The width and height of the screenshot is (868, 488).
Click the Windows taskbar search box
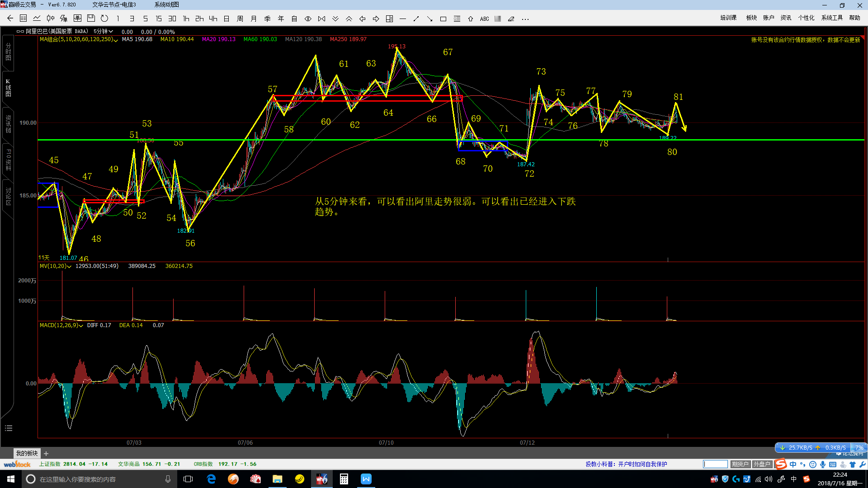pyautogui.click(x=99, y=479)
